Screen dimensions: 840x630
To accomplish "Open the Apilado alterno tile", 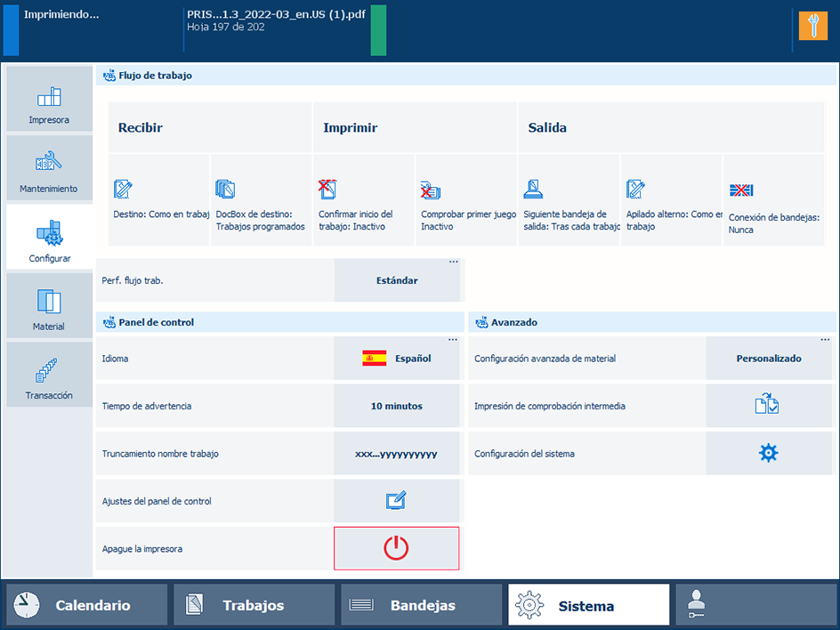I will click(x=672, y=200).
